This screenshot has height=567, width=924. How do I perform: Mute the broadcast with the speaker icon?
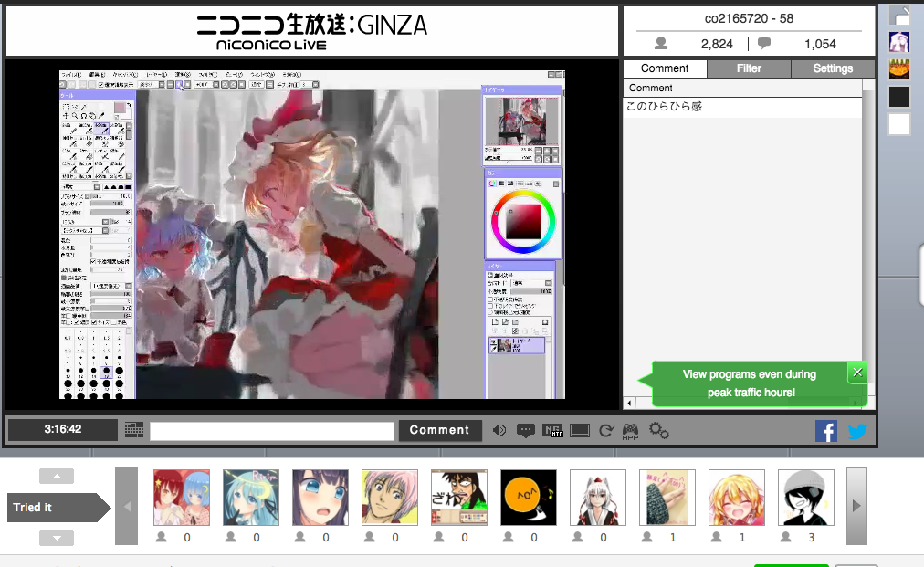tap(499, 430)
